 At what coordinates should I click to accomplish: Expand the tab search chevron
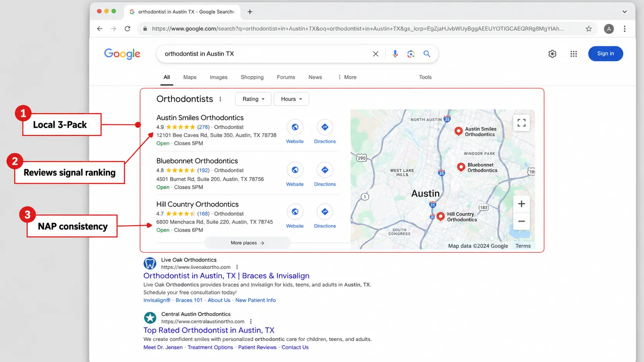[625, 12]
